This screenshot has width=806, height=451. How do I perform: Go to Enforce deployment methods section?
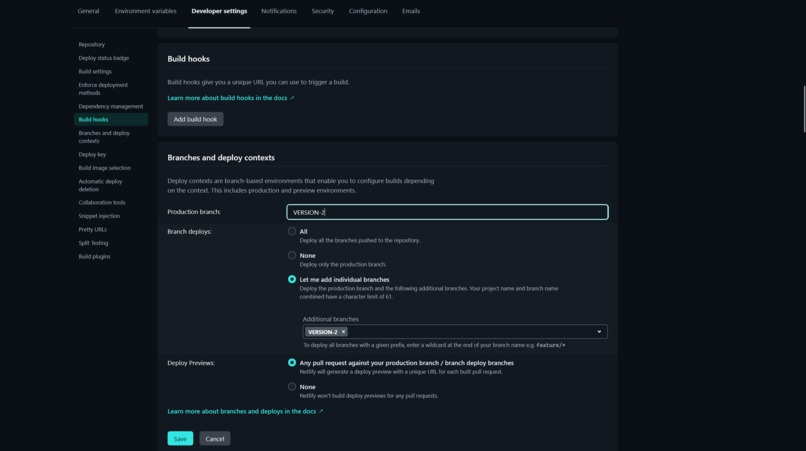pos(103,89)
